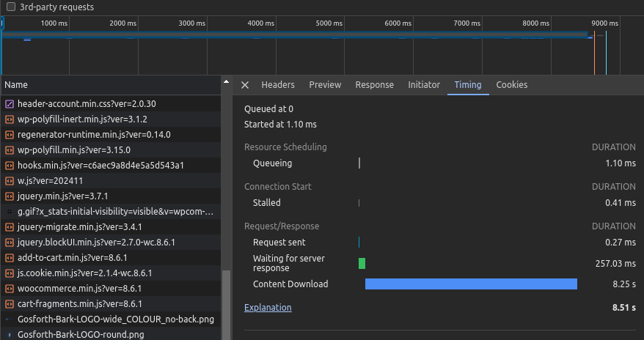The height and width of the screenshot is (340, 644).
Task: Click script icon for woocommerce.min.js
Action: coord(10,289)
